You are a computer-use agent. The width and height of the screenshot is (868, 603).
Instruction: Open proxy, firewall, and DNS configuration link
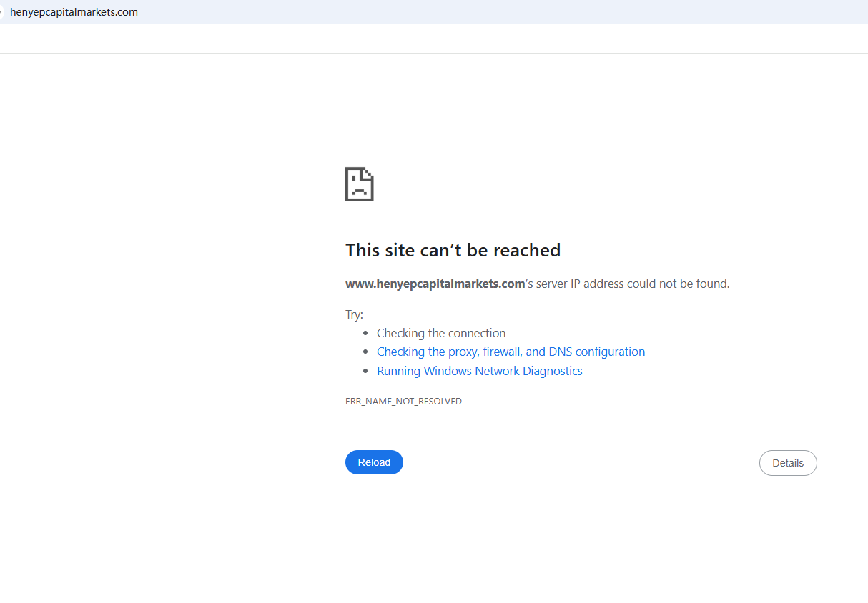click(511, 352)
